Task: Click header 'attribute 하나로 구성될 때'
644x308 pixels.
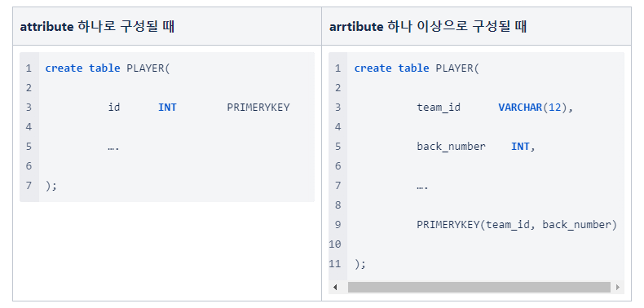Action: (97, 27)
